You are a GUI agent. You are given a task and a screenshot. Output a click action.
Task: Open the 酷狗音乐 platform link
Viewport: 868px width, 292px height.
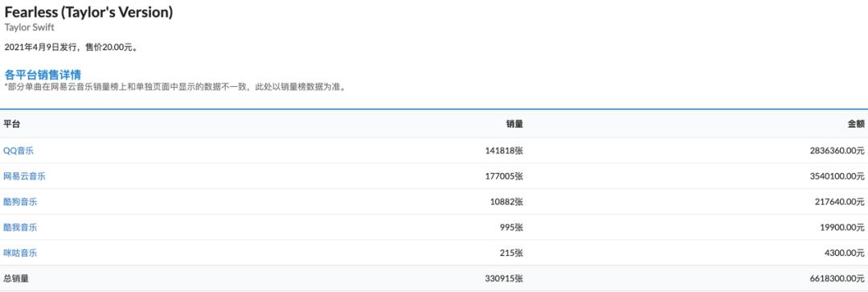(x=20, y=202)
